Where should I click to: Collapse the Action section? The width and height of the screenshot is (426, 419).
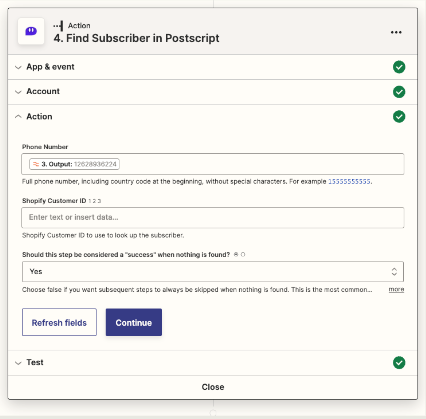(x=212, y=117)
